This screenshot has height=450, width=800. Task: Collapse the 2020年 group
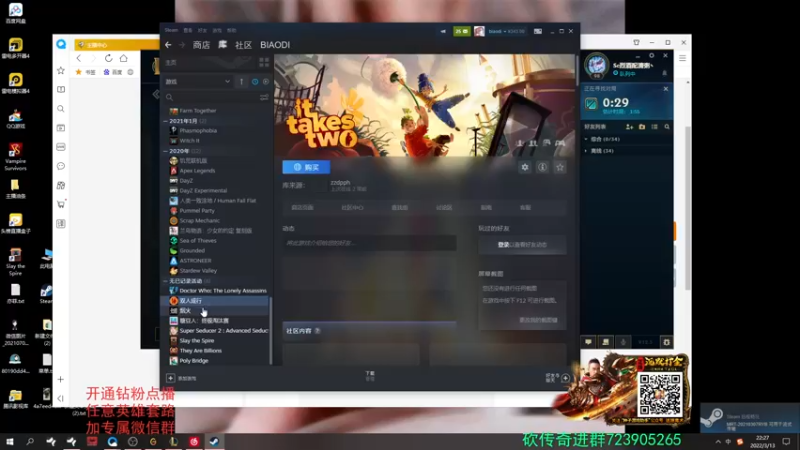(166, 151)
